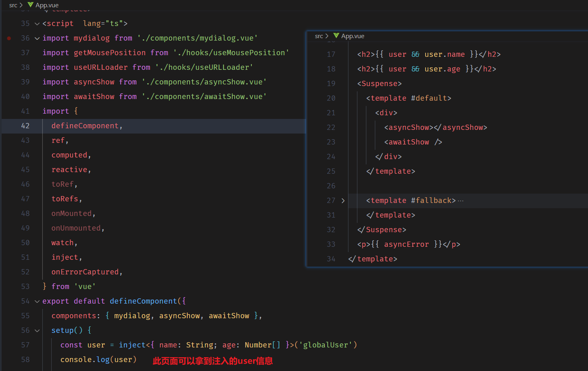The height and width of the screenshot is (371, 588).
Task: Click the ellipsis after the #fallback template tag
Action: tap(460, 201)
